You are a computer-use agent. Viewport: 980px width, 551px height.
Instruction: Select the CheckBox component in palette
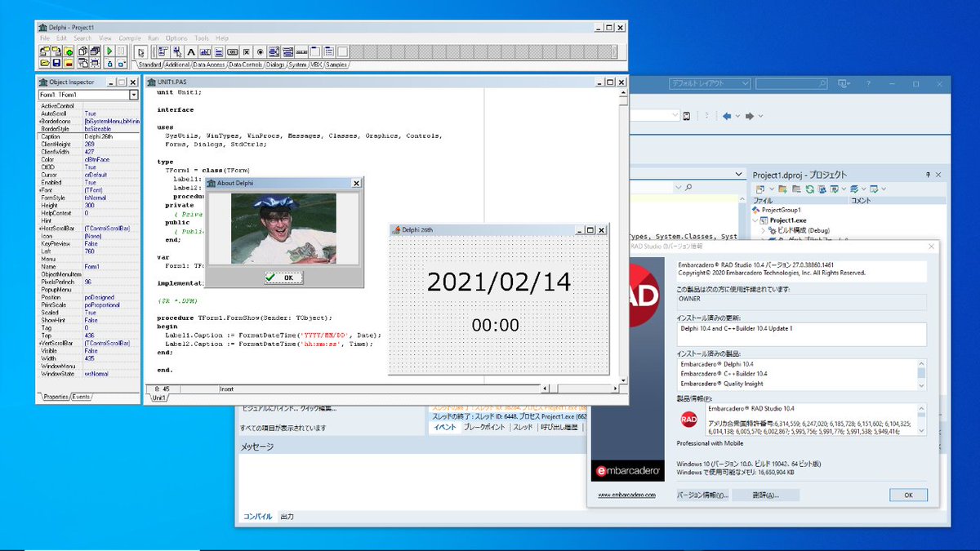point(247,51)
